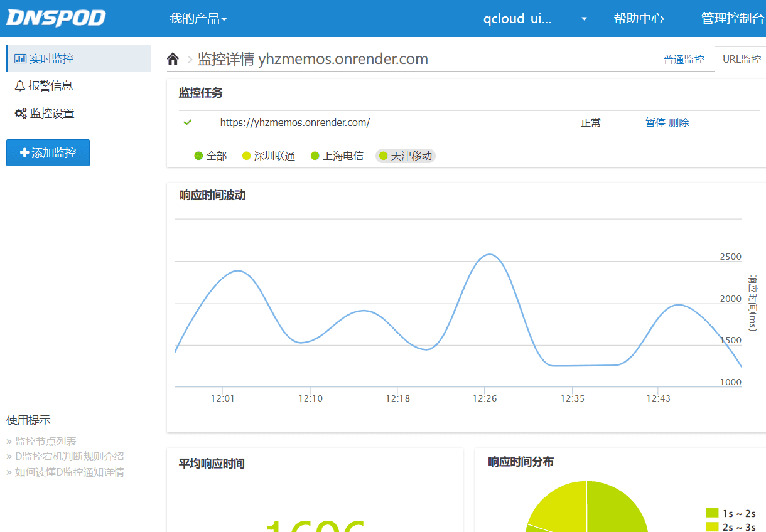The width and height of the screenshot is (766, 532).
Task: Click the chart icon beside 实时监控
Action: [x=20, y=58]
